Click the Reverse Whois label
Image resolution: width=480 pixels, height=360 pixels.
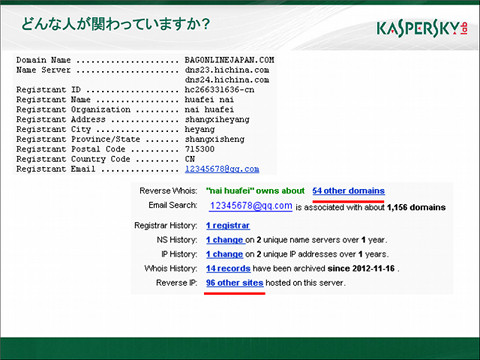[168, 191]
